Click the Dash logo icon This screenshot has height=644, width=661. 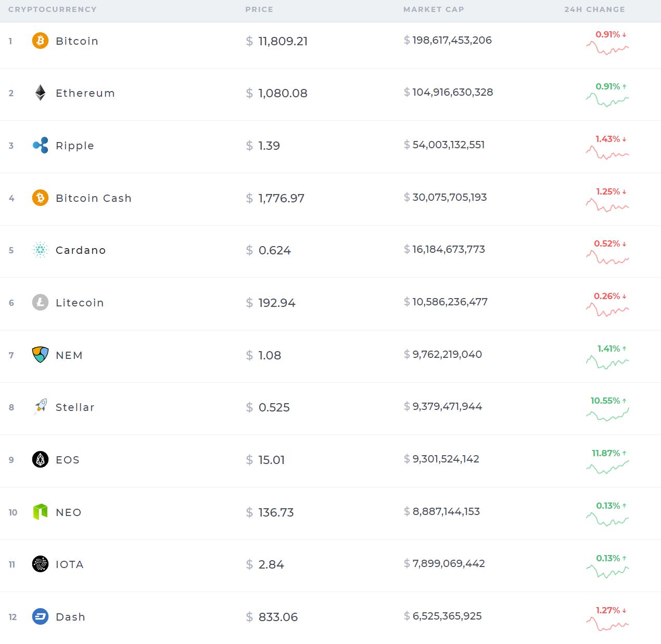[40, 616]
